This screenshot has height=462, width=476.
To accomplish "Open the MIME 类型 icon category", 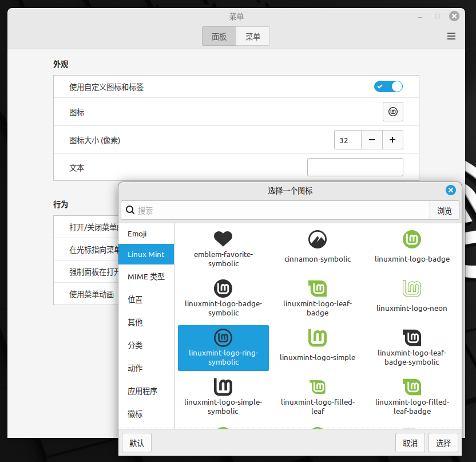I will tap(146, 277).
